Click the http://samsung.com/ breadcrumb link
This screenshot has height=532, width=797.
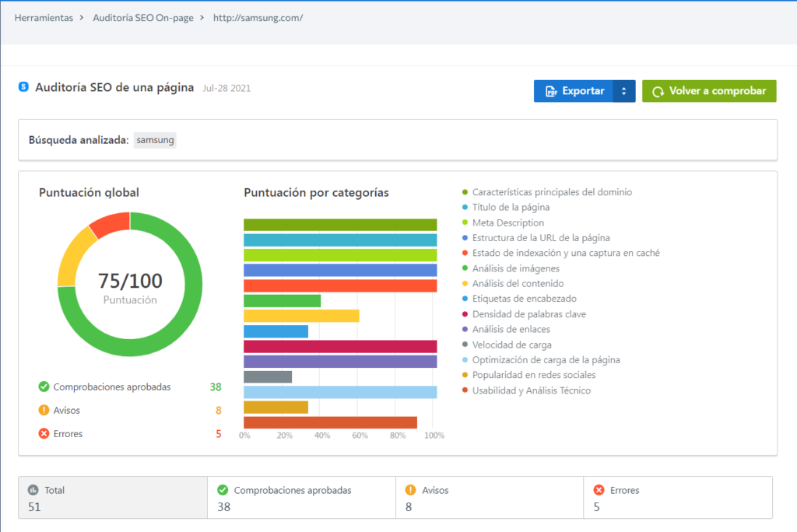[258, 18]
